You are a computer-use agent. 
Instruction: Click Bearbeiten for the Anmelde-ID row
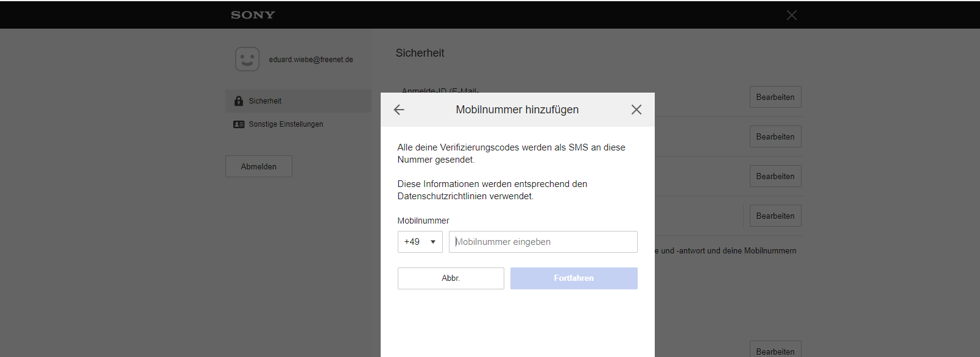(775, 97)
